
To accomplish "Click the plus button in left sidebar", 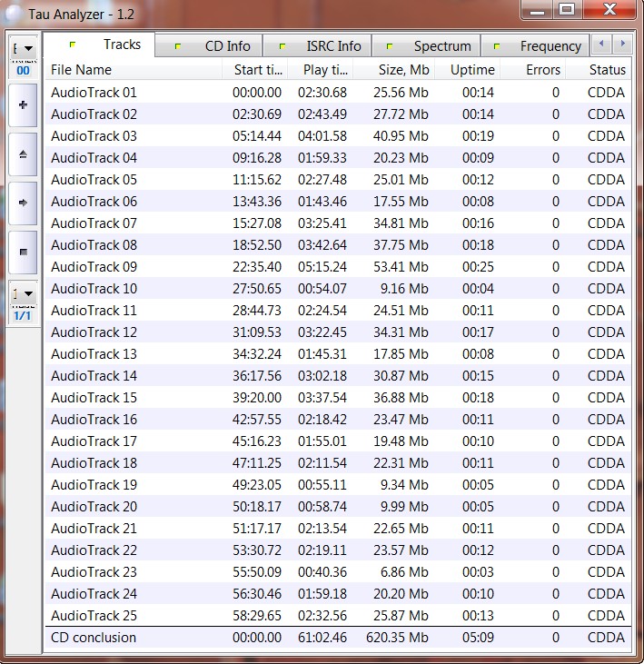I will coord(23,105).
